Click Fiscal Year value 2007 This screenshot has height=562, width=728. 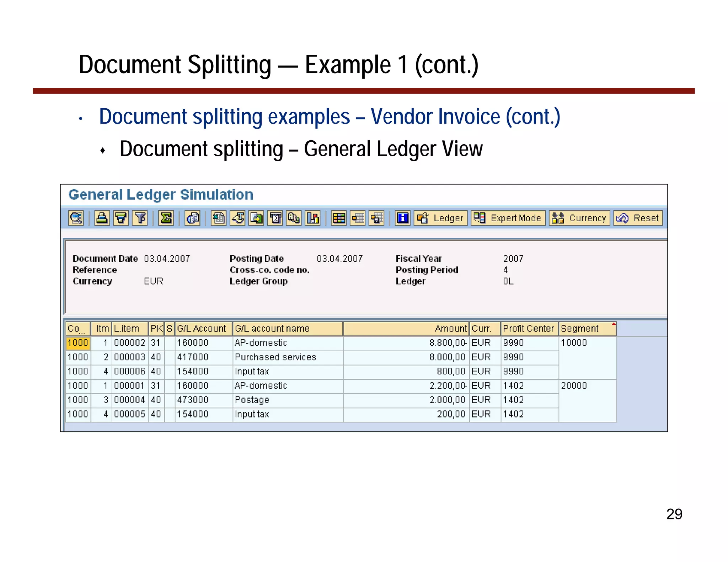513,259
